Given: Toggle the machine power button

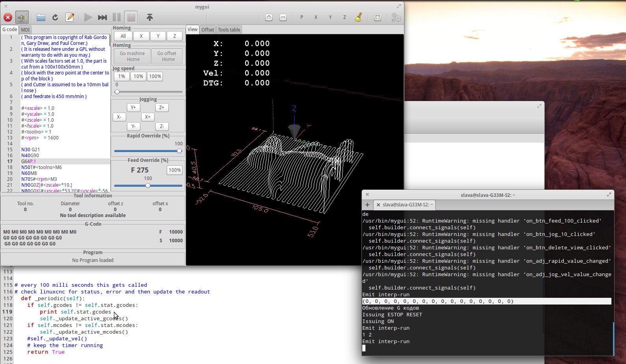Looking at the screenshot, I should [22, 17].
